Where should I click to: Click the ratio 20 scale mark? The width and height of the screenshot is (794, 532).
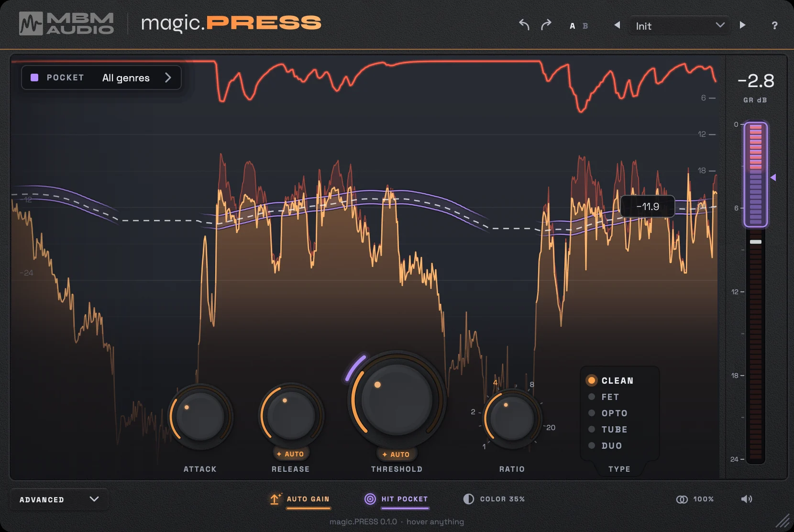pyautogui.click(x=551, y=428)
